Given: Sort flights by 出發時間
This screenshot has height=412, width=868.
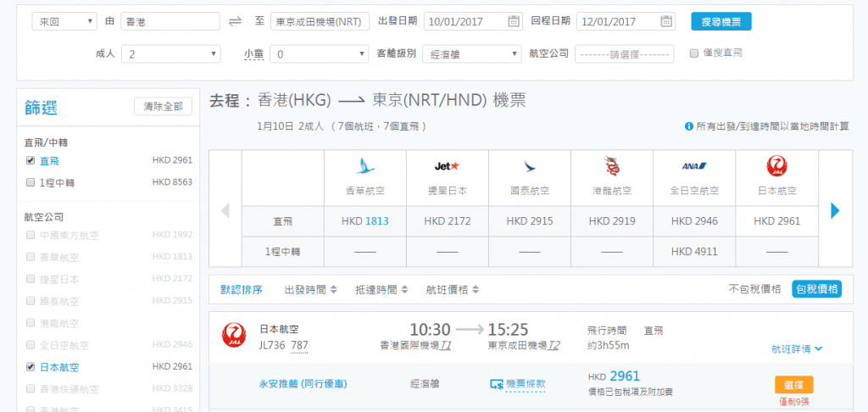Looking at the screenshot, I should (x=310, y=289).
